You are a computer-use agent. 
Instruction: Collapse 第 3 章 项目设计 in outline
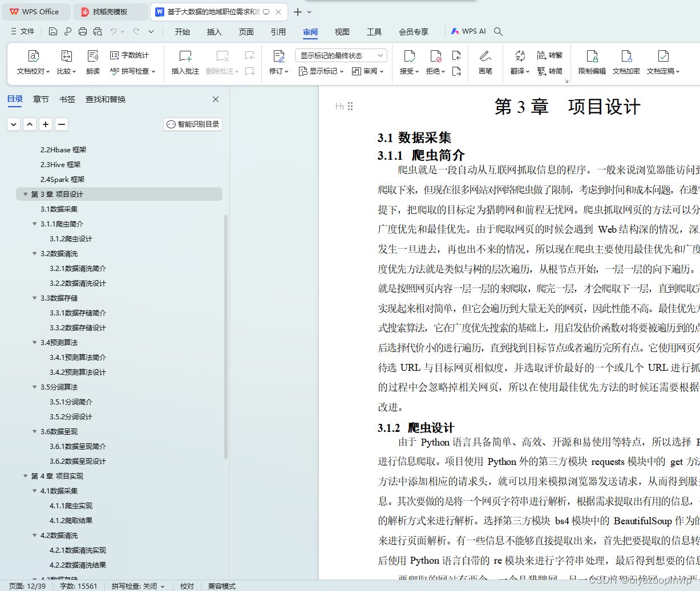(x=25, y=194)
